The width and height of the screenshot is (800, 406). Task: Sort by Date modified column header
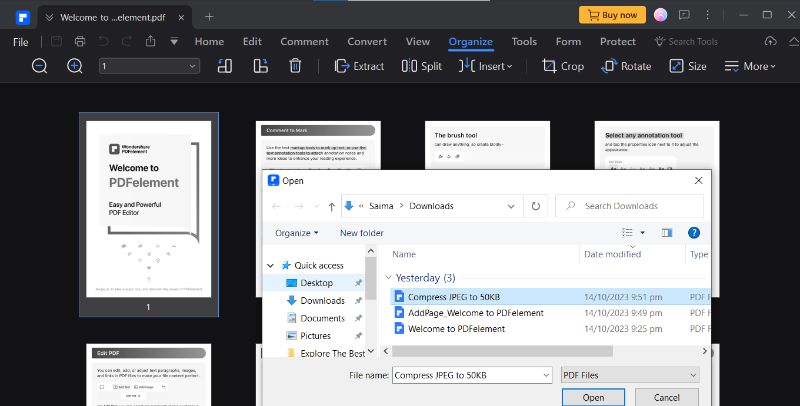pos(612,254)
